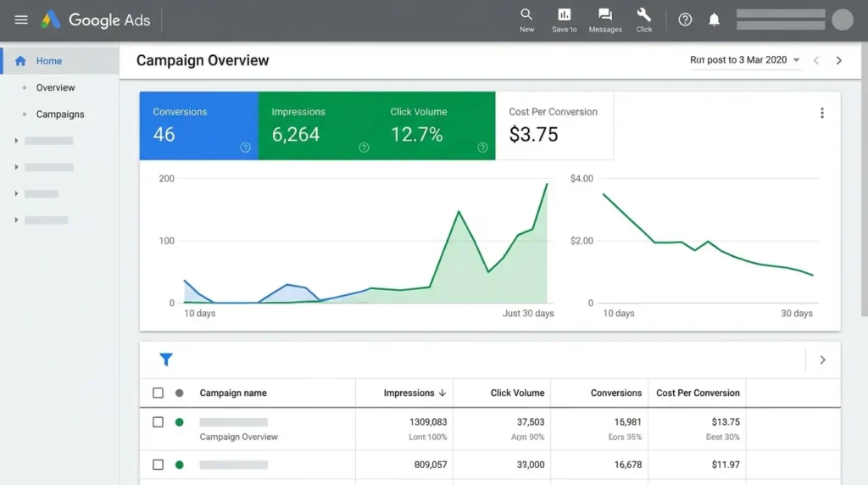Click the sort arrow beside Impressions
Image resolution: width=868 pixels, height=485 pixels.
tap(442, 393)
